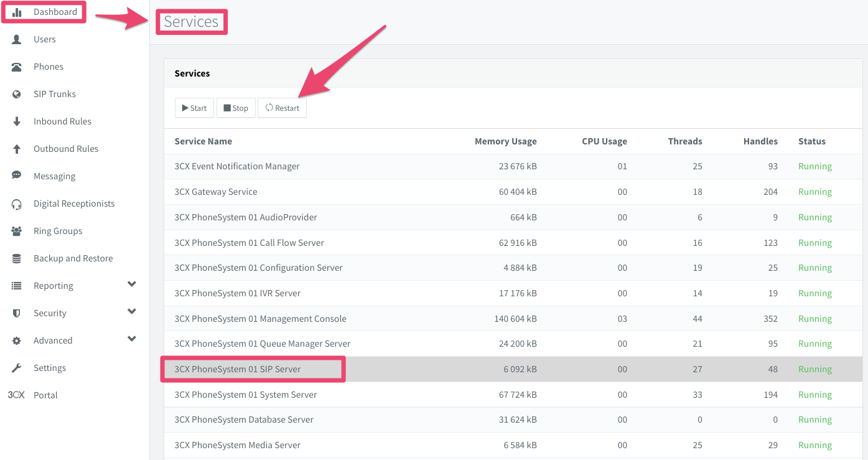Click the Outbound Rules up arrow icon
Viewport: 868px width, 460px height.
(x=17, y=149)
